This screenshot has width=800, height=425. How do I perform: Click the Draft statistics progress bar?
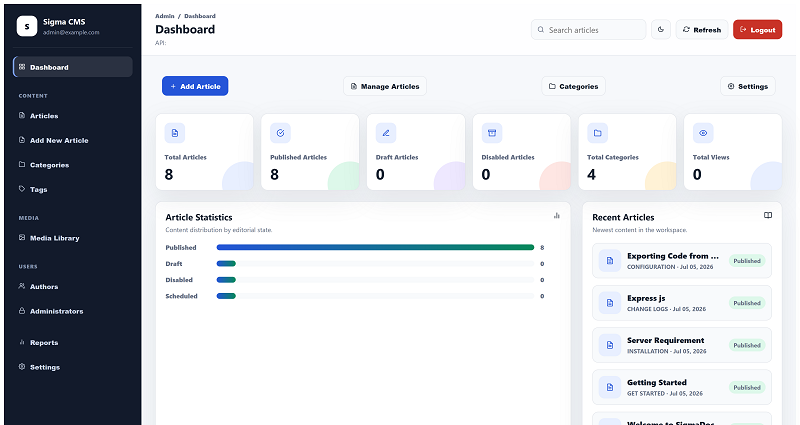pos(376,264)
